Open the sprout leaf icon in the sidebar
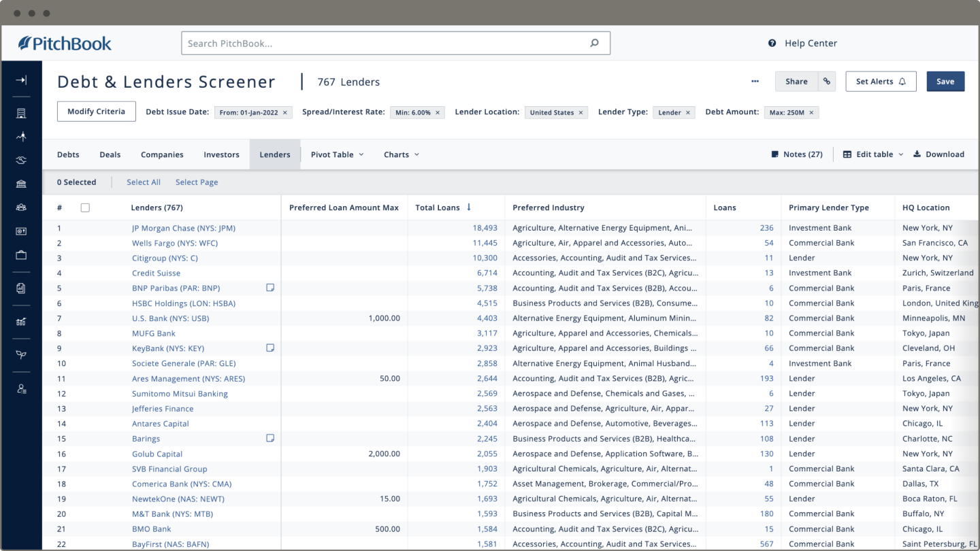 pyautogui.click(x=21, y=355)
